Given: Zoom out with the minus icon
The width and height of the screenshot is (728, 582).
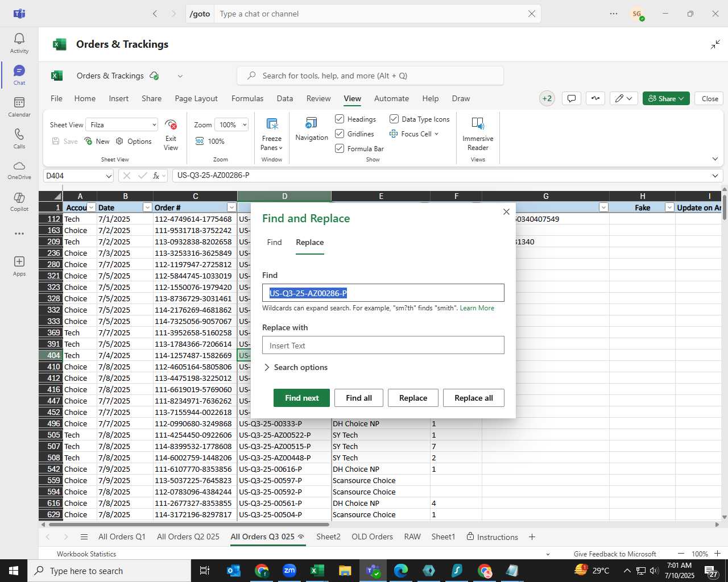Looking at the screenshot, I should click(681, 554).
